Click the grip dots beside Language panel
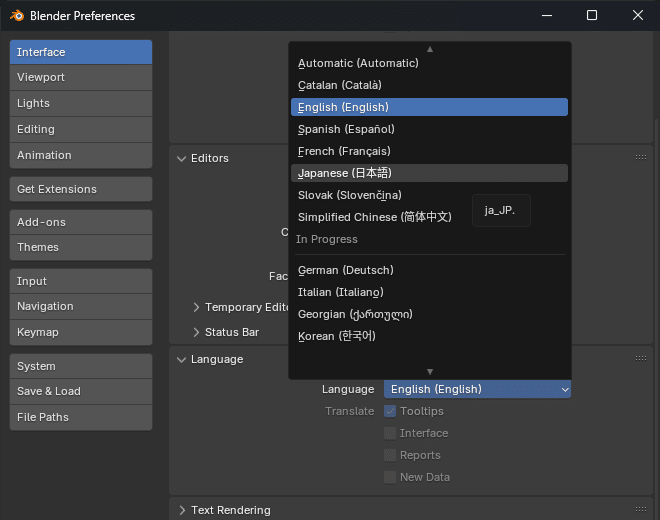The image size is (660, 520). pos(641,358)
